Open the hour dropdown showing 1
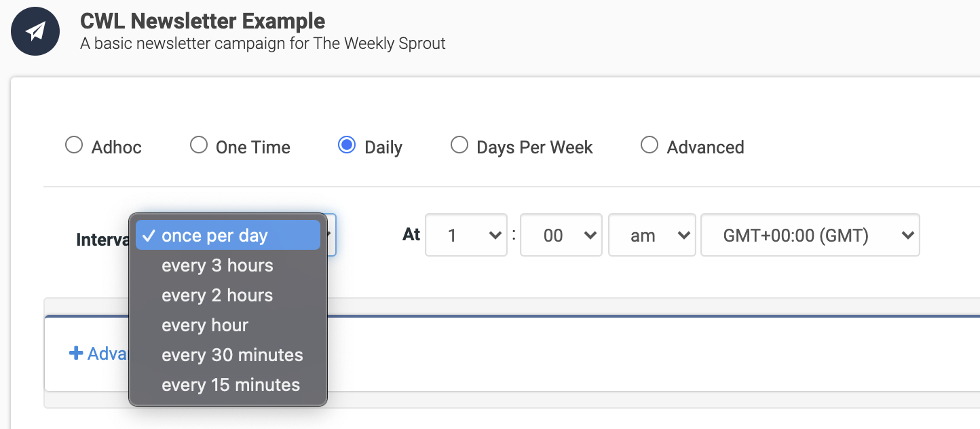 point(466,236)
